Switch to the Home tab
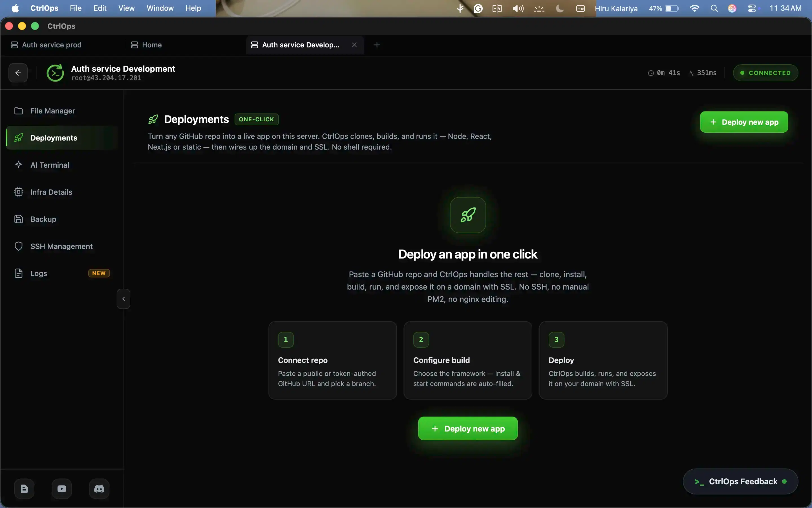 [147, 45]
